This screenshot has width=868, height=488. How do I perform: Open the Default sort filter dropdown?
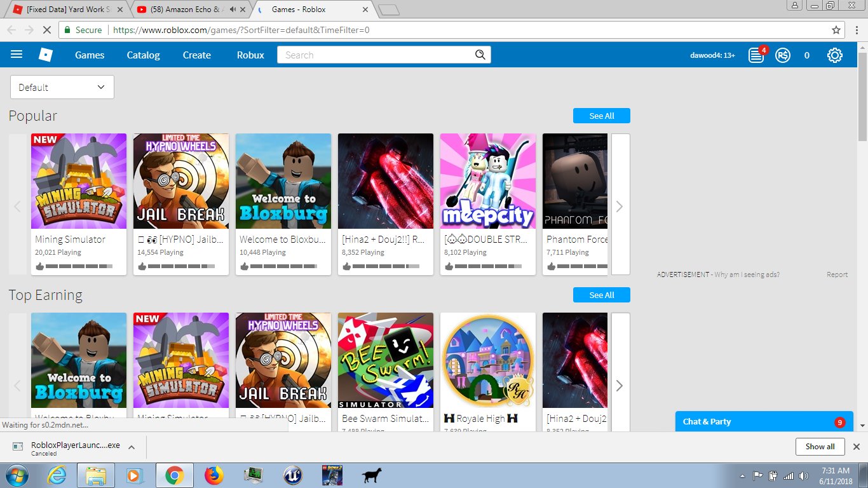(62, 87)
